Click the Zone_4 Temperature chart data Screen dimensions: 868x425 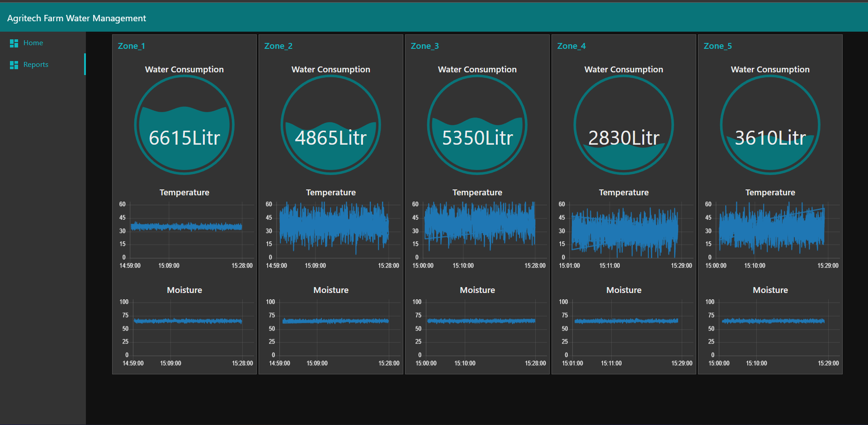625,232
